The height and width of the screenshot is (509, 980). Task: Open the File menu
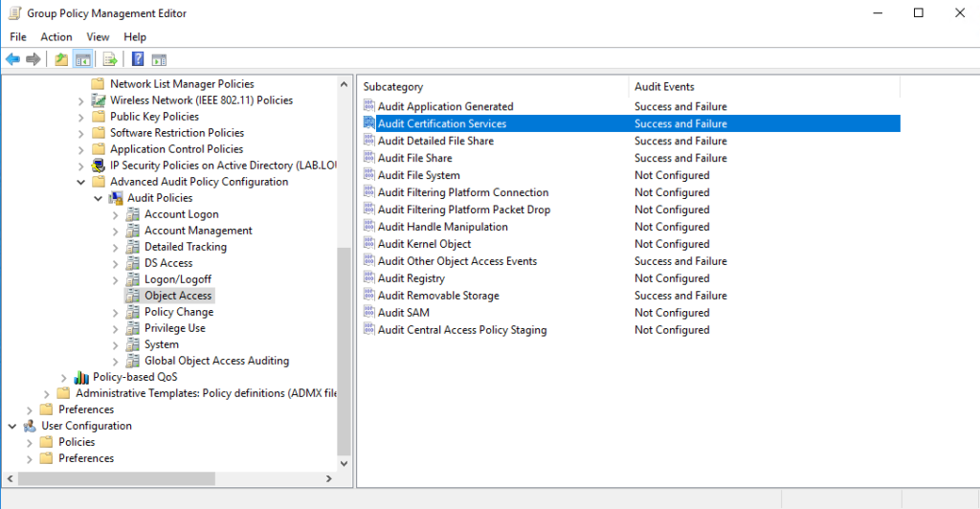coord(18,37)
